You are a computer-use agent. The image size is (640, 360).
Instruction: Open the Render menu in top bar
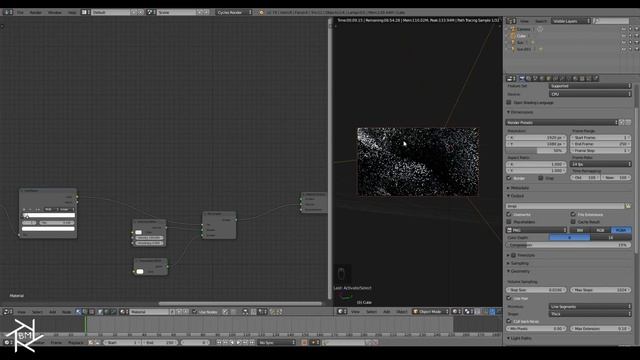(x=36, y=12)
